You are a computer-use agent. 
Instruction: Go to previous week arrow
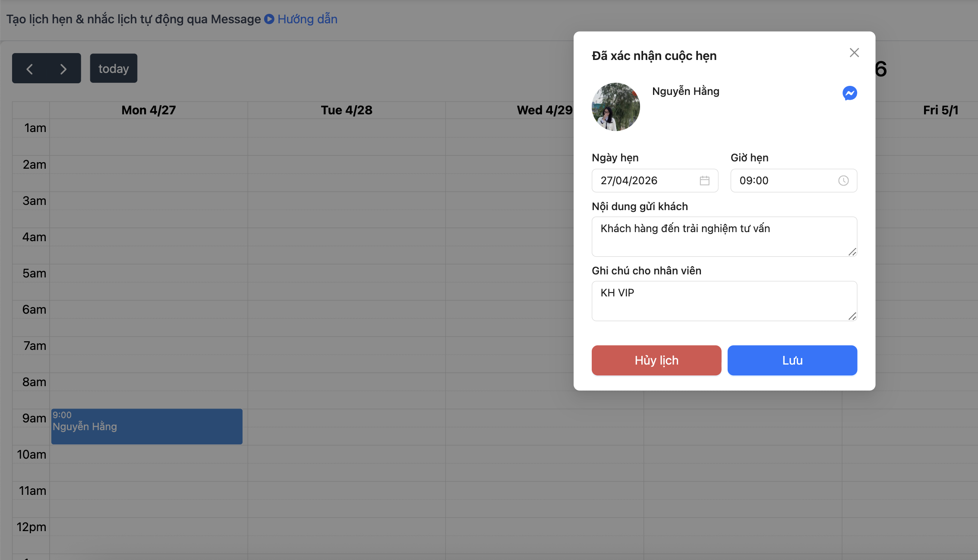pyautogui.click(x=29, y=69)
